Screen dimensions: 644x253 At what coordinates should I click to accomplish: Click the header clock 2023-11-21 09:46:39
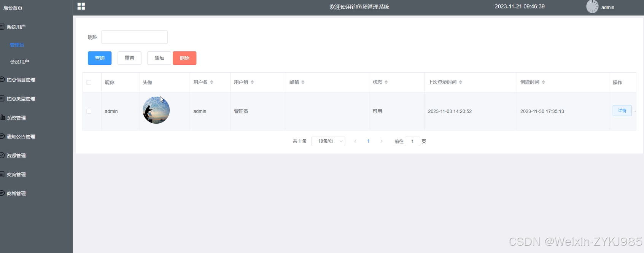point(520,6)
